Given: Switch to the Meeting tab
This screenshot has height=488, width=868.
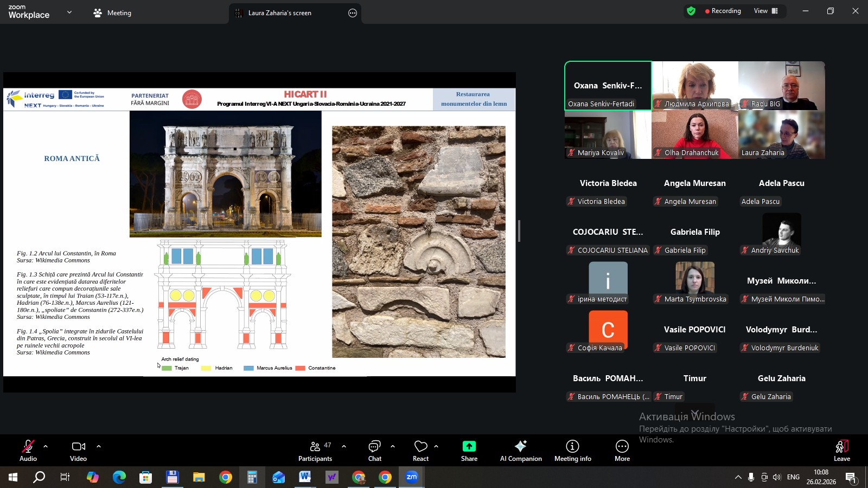Looking at the screenshot, I should coord(113,13).
